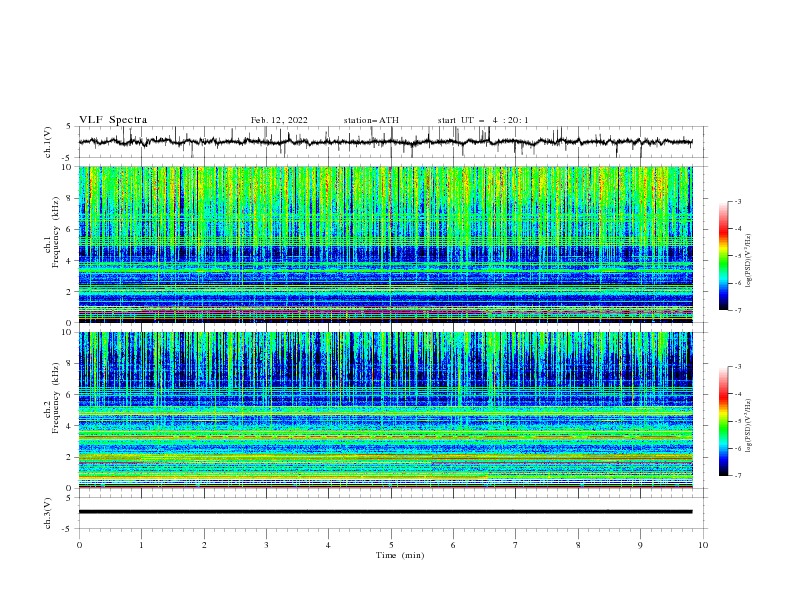Viewport: 792px width, 612px height.
Task: Click the "8" minute tick under ch.3
Action: pos(578,545)
